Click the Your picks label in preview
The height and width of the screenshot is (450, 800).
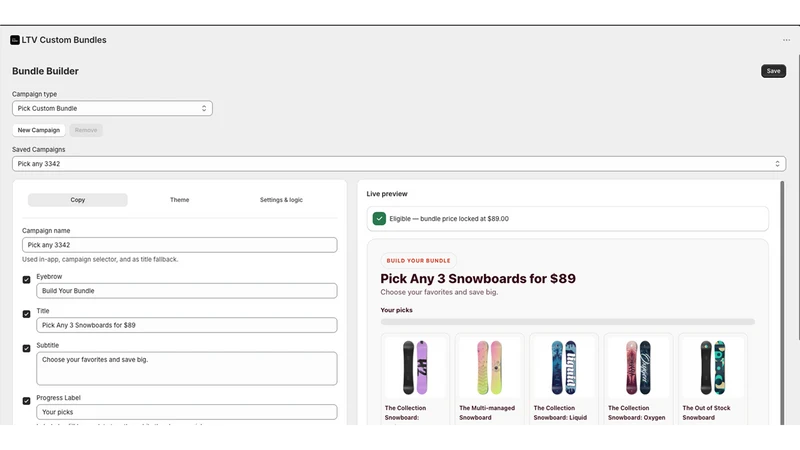click(396, 310)
